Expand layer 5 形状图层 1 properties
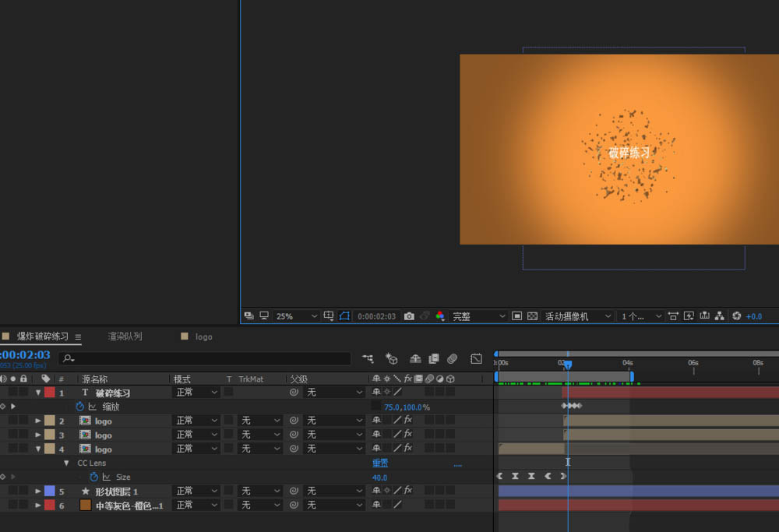Image resolution: width=779 pixels, height=532 pixels. pyautogui.click(x=38, y=491)
